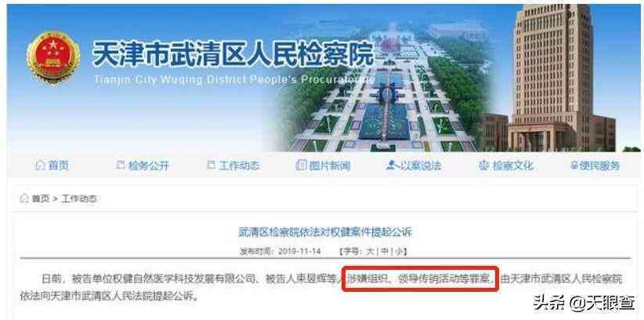The image size is (644, 320).
Task: Click the 便民服务 service icon
Action: click(573, 165)
